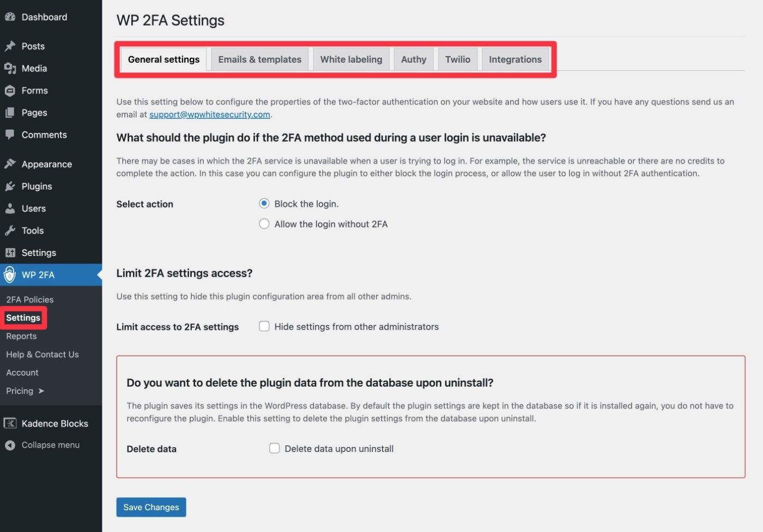Viewport: 763px width, 532px height.
Task: Go to Dashboard menu item
Action: click(x=44, y=17)
